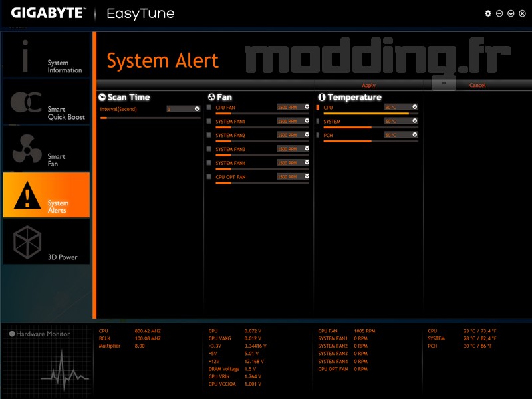532x399 pixels.
Task: Click the +3.3V reading 3.34416 V
Action: click(255, 346)
